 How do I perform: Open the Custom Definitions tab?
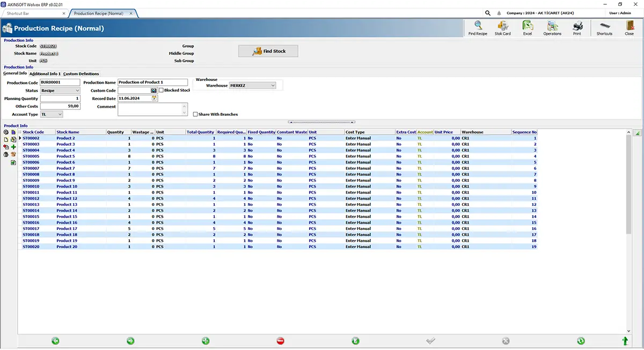(x=81, y=73)
